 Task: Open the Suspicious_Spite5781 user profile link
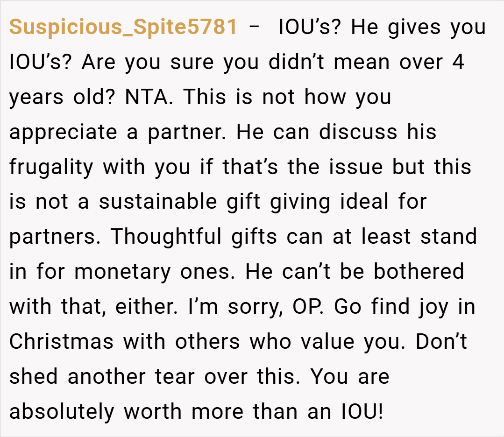[123, 28]
